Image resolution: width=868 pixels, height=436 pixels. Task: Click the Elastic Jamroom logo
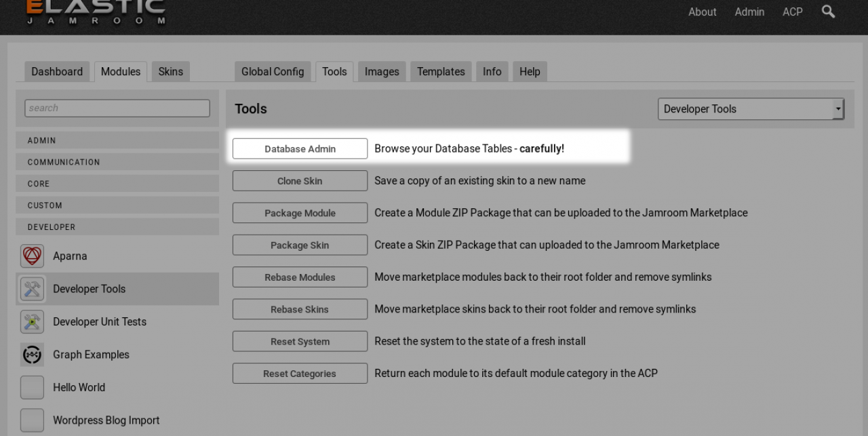click(x=96, y=12)
